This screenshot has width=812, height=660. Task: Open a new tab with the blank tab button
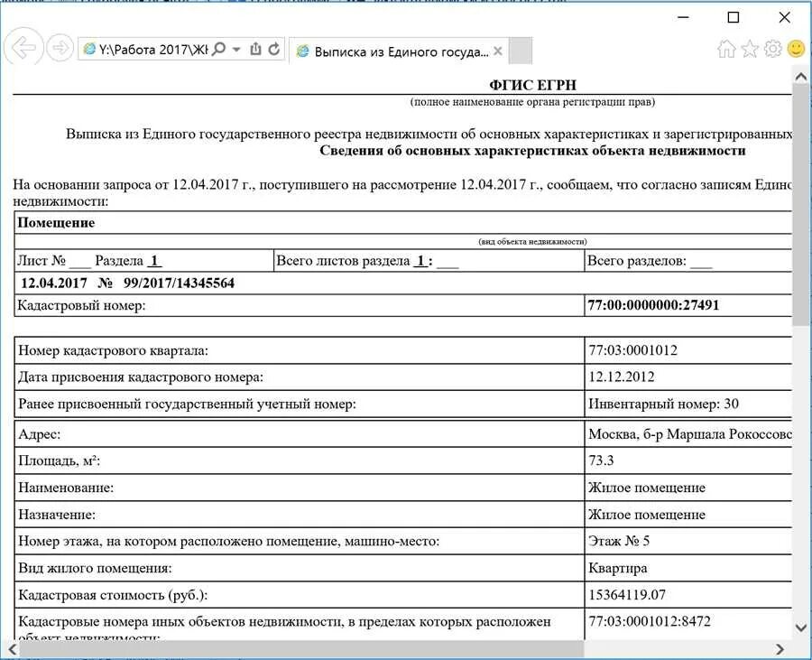(521, 51)
